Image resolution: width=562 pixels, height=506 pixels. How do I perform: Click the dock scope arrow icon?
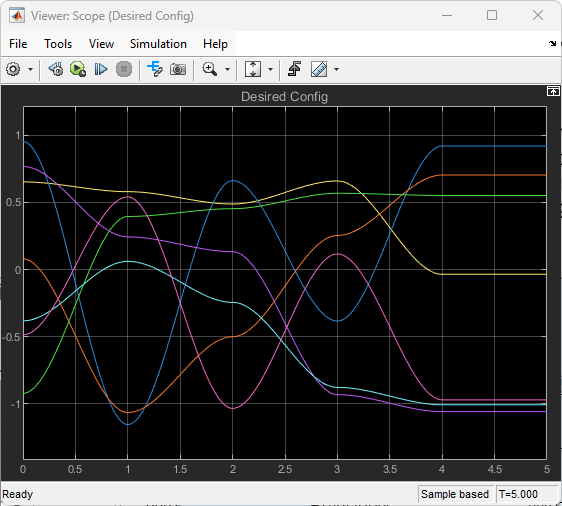coord(552,43)
